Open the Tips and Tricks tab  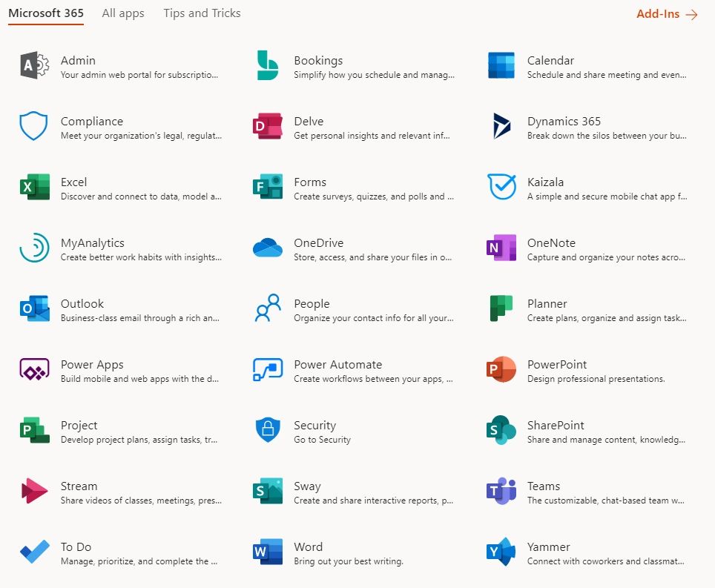pyautogui.click(x=202, y=13)
